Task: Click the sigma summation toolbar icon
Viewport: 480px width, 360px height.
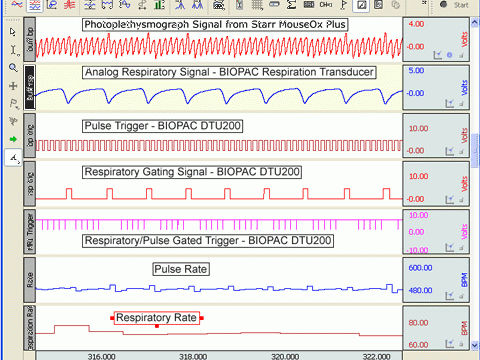Action: click(x=292, y=5)
